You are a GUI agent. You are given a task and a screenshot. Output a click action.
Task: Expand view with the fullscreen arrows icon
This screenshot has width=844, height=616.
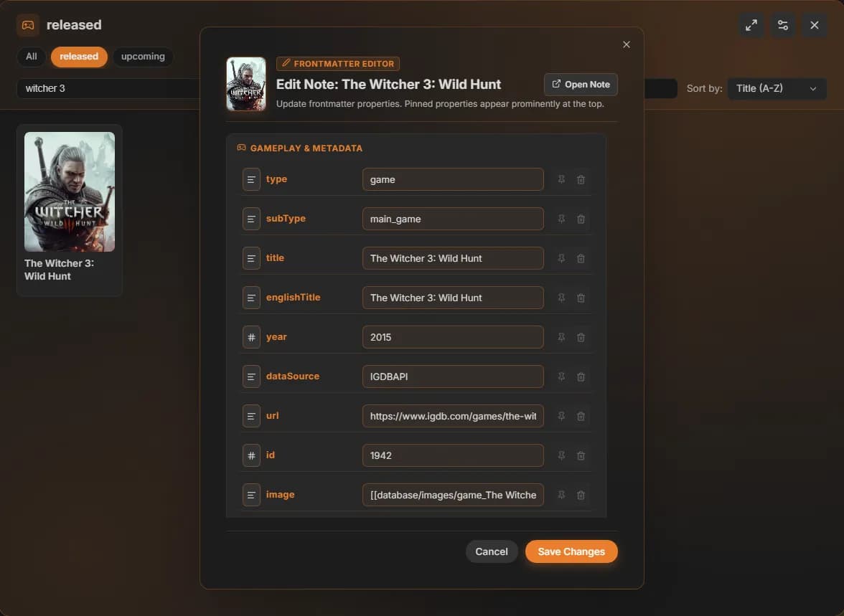751,25
